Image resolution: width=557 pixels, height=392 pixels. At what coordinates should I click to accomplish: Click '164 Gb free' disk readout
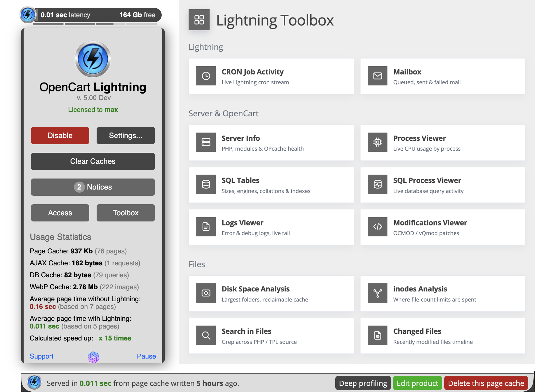pyautogui.click(x=137, y=15)
